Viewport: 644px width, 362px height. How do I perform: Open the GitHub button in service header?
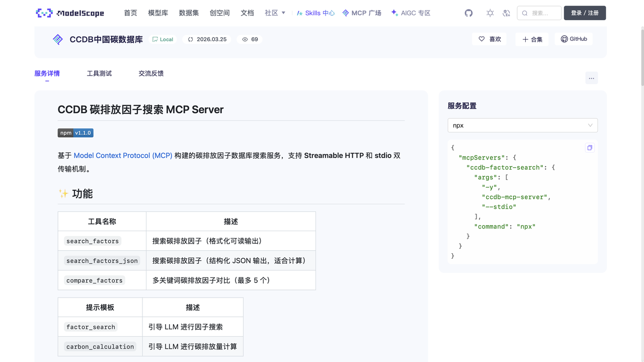click(x=574, y=39)
